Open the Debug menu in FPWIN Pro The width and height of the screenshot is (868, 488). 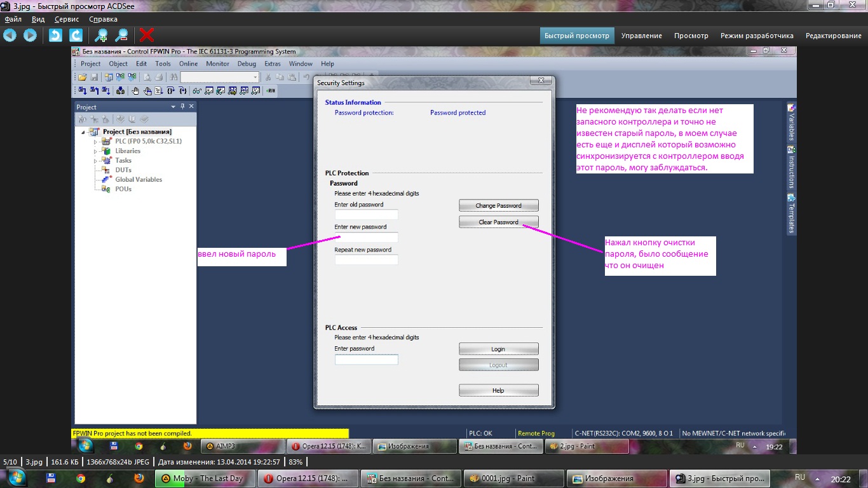pos(247,64)
